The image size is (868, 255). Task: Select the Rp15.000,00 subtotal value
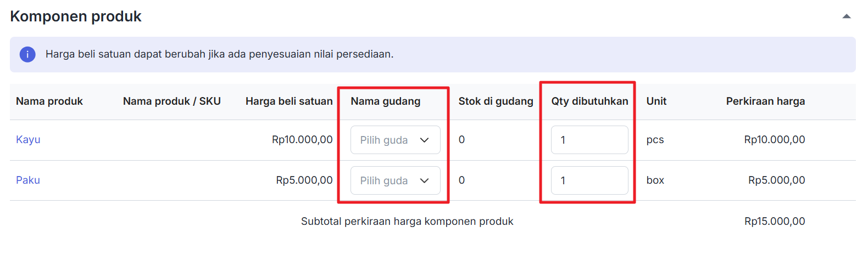coord(775,221)
